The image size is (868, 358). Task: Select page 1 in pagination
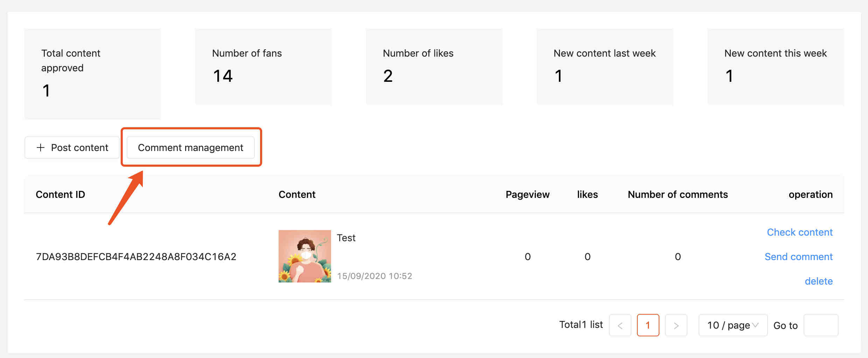click(x=648, y=325)
